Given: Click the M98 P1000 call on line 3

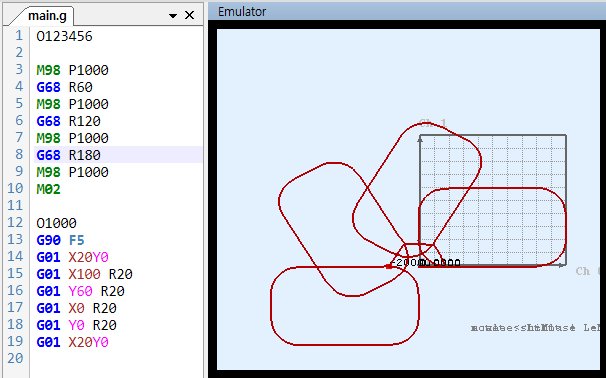Looking at the screenshot, I should tap(73, 70).
